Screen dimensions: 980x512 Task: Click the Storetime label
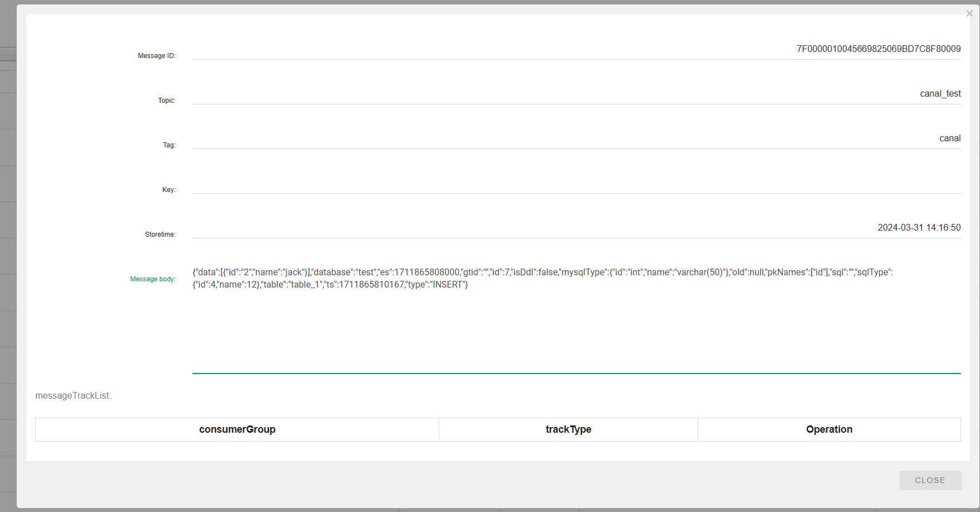(x=160, y=235)
